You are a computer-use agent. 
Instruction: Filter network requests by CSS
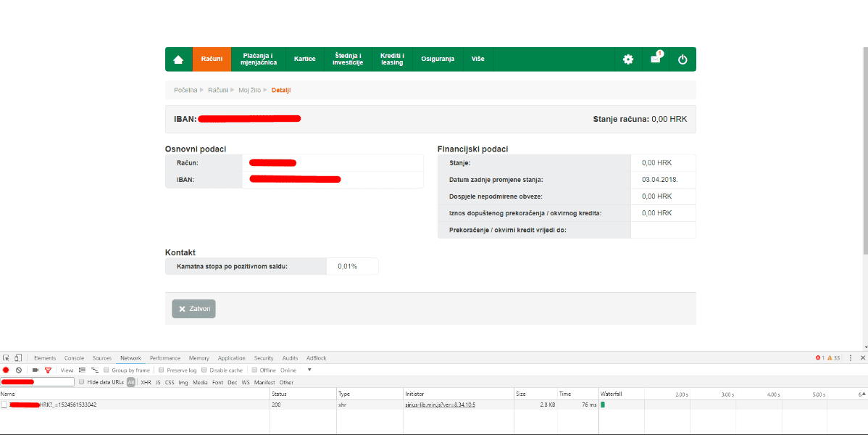(170, 382)
